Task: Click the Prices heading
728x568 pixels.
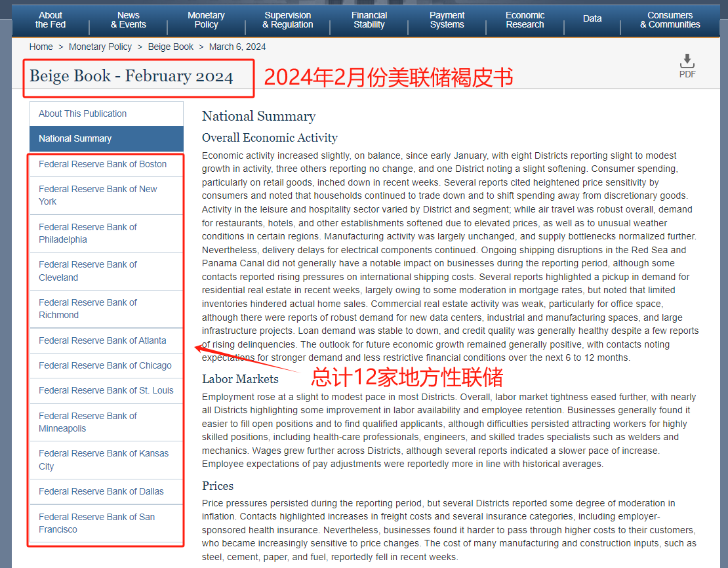Action: 218,486
